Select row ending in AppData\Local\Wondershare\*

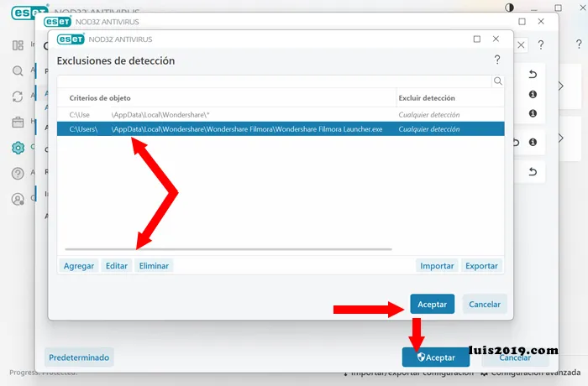pos(281,115)
